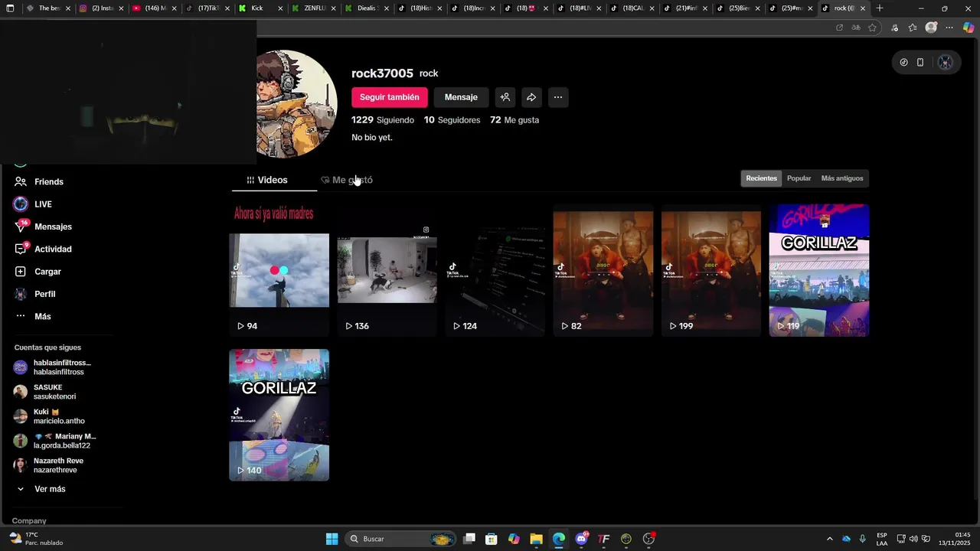980x551 pixels.
Task: Open Cargar to upload a video
Action: 38,272
